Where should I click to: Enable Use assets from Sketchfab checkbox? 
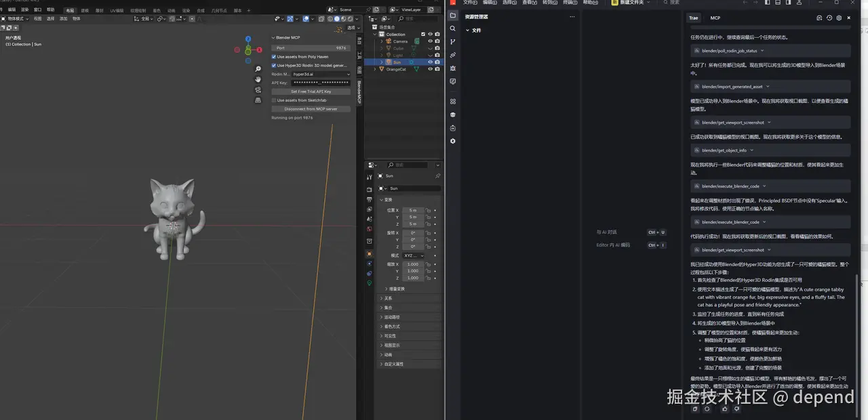tap(274, 100)
